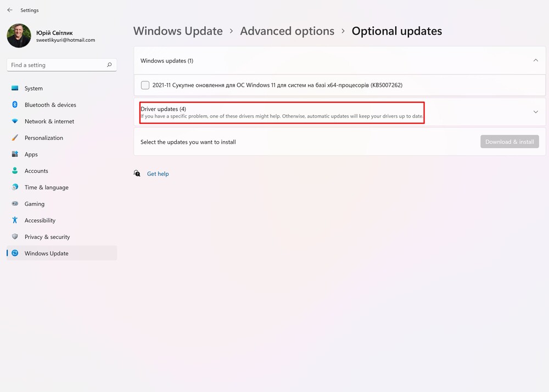Image resolution: width=549 pixels, height=392 pixels.
Task: Click the back arrow in Settings
Action: click(x=10, y=10)
